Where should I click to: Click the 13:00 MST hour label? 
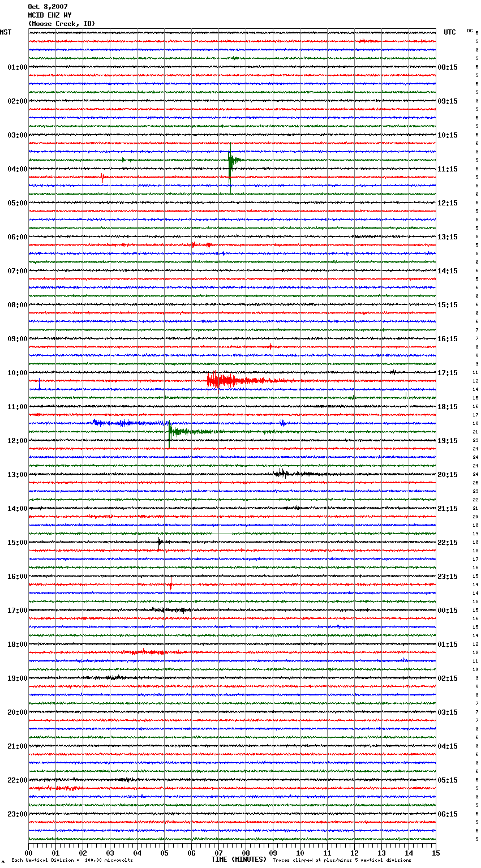coord(18,475)
